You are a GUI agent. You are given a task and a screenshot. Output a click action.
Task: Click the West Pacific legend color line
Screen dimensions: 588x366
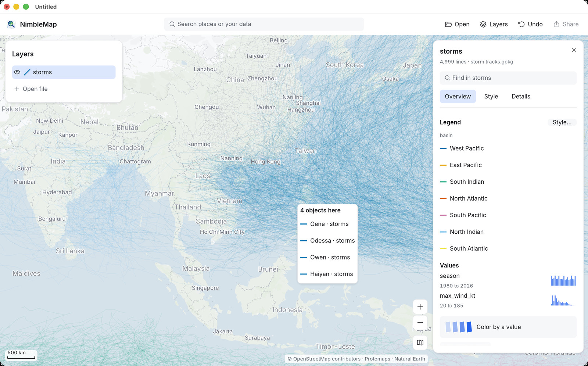click(443, 148)
